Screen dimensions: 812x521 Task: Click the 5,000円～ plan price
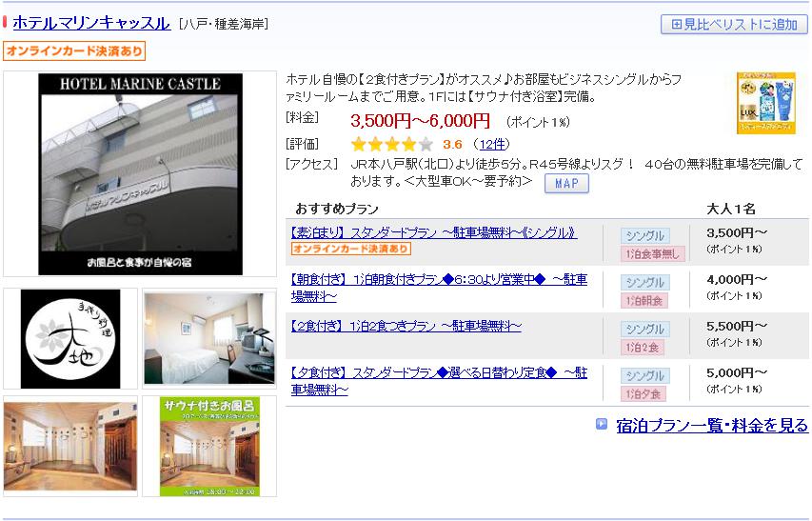click(x=737, y=372)
